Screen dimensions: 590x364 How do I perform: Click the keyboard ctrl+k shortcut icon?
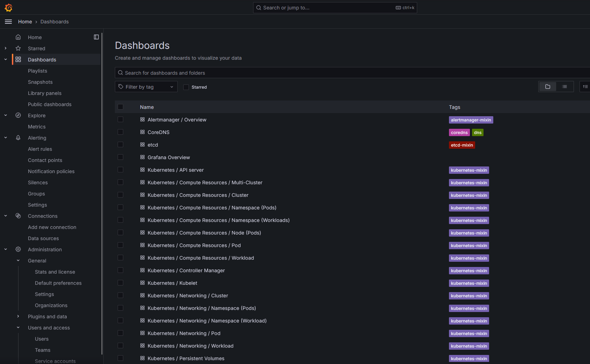click(398, 8)
